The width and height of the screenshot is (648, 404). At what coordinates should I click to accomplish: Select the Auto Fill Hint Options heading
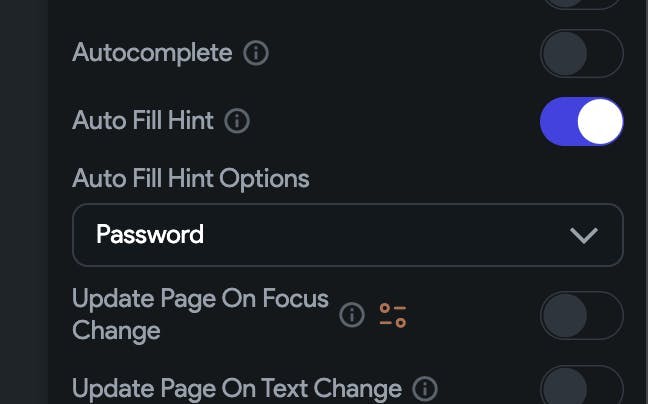pyautogui.click(x=191, y=179)
